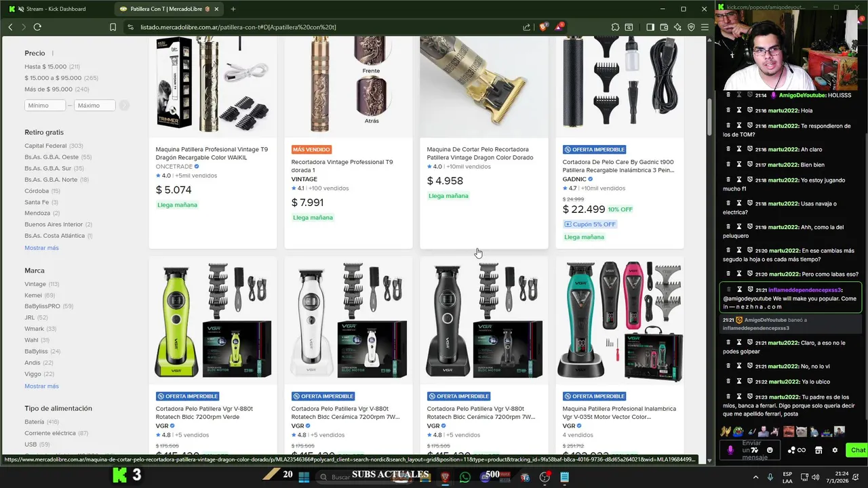Open the Notepad taskbar icon
This screenshot has width=868, height=488.
(565, 477)
